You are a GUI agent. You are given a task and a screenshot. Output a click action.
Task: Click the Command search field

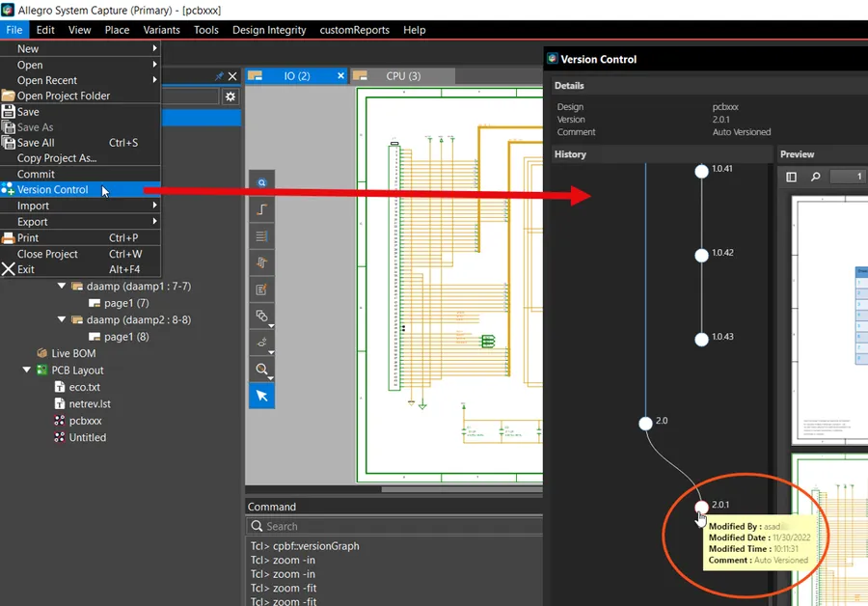click(394, 526)
